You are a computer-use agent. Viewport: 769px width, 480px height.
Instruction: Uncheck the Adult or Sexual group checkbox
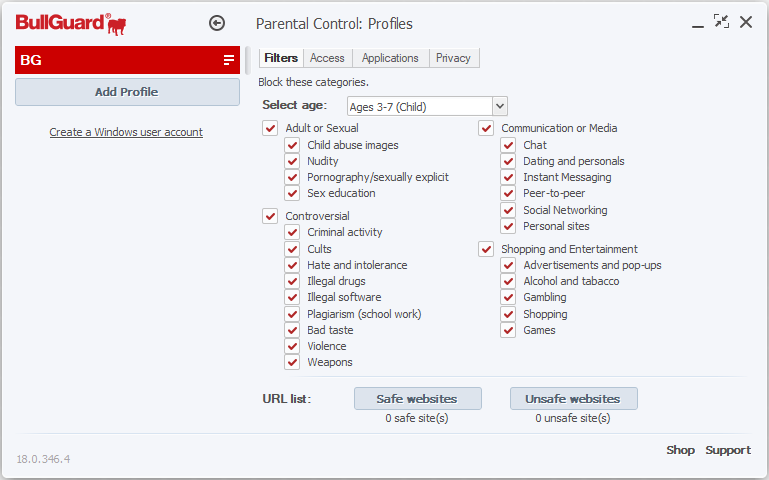click(x=270, y=128)
